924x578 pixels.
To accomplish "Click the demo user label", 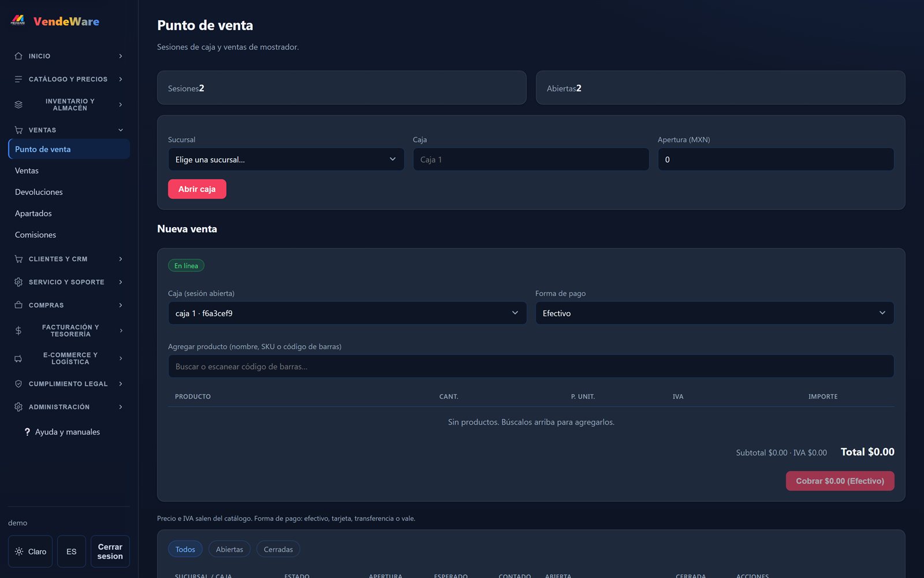I will pyautogui.click(x=17, y=523).
